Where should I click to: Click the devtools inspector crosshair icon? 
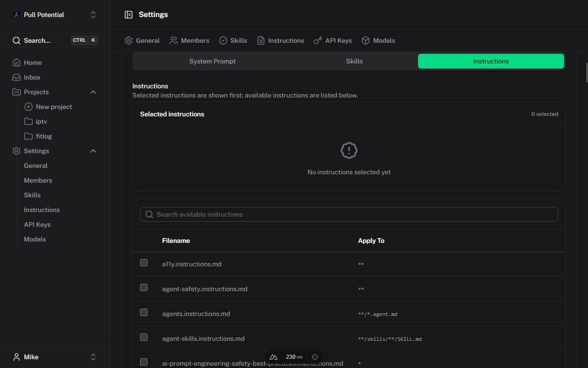pos(315,357)
